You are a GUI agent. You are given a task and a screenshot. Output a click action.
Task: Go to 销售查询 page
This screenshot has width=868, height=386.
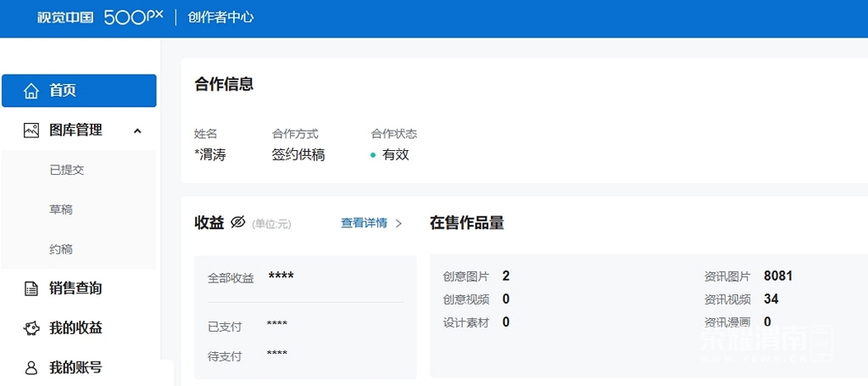(75, 288)
